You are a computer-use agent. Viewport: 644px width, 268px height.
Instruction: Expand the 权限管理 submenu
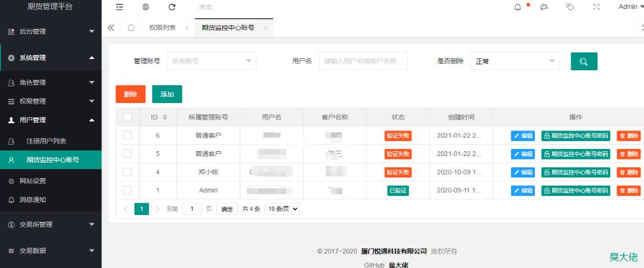92,101
